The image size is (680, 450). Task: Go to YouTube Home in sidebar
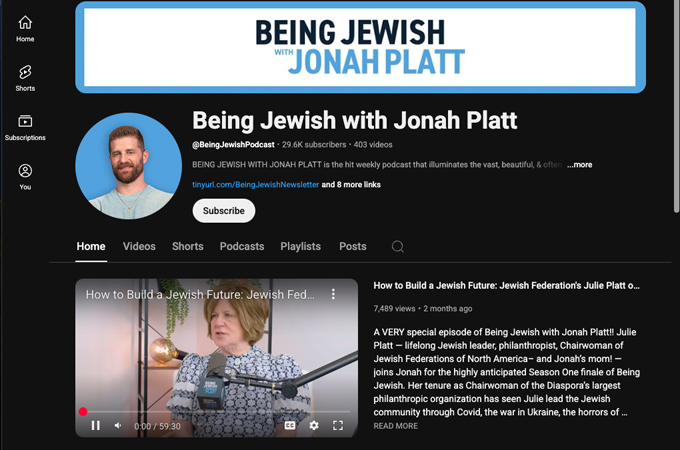coord(25,29)
